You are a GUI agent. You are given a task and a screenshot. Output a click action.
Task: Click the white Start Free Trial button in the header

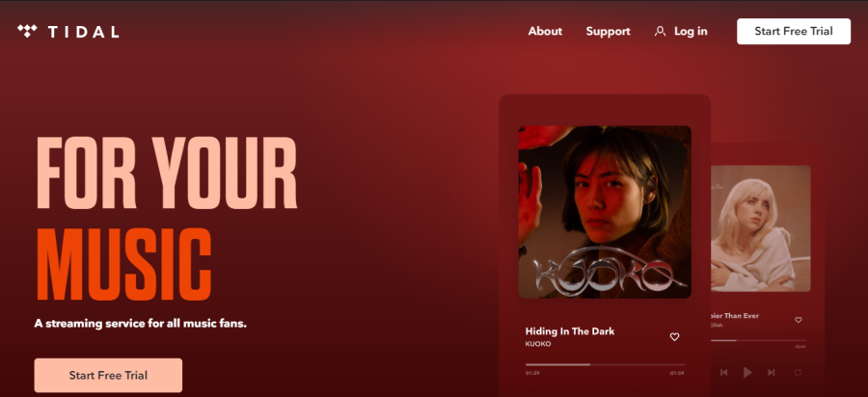point(794,32)
